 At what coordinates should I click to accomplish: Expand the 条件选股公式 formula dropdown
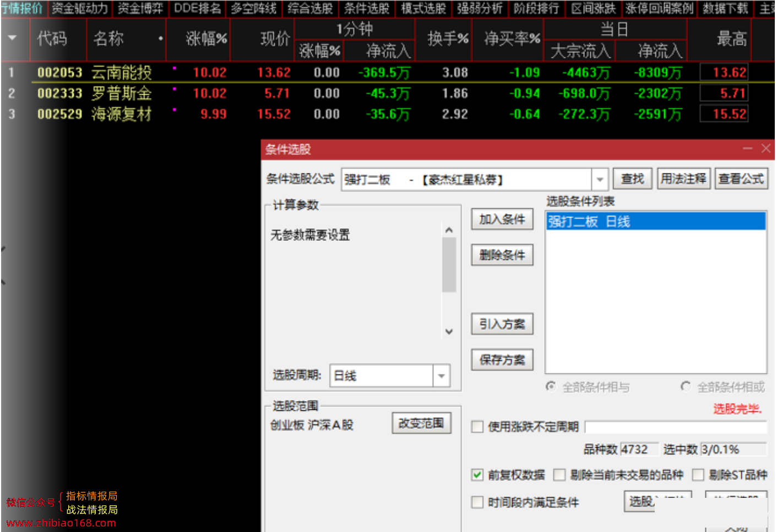coord(600,180)
